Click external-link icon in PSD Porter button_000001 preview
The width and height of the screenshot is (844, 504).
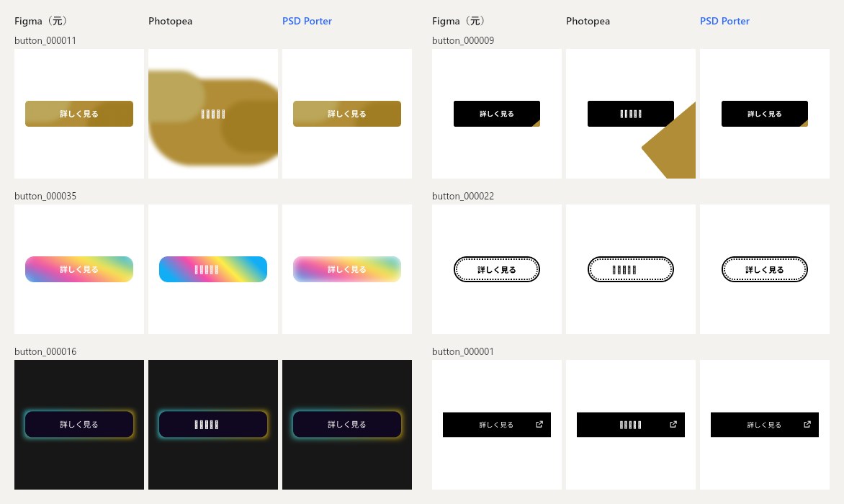[807, 424]
